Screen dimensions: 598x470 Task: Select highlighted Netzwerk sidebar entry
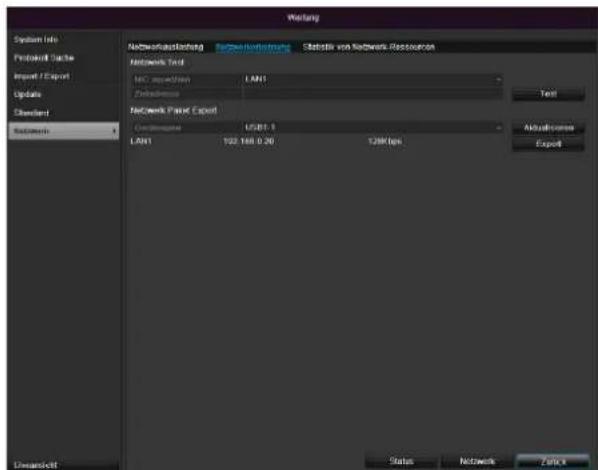(x=63, y=131)
